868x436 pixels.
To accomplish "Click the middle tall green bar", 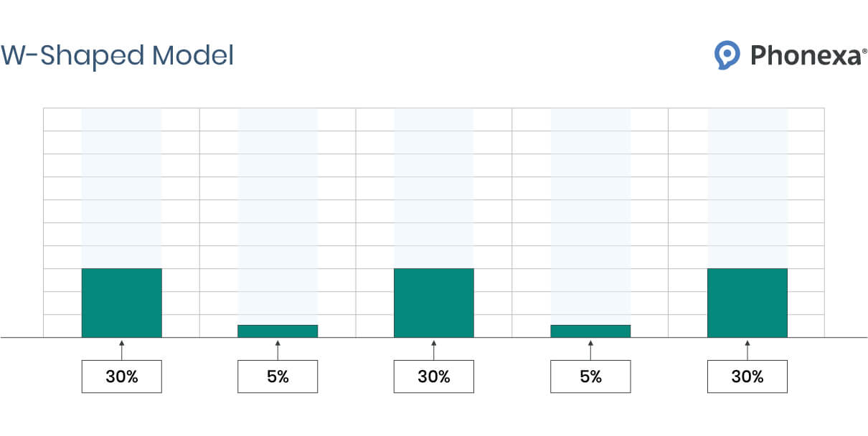I will point(434,303).
